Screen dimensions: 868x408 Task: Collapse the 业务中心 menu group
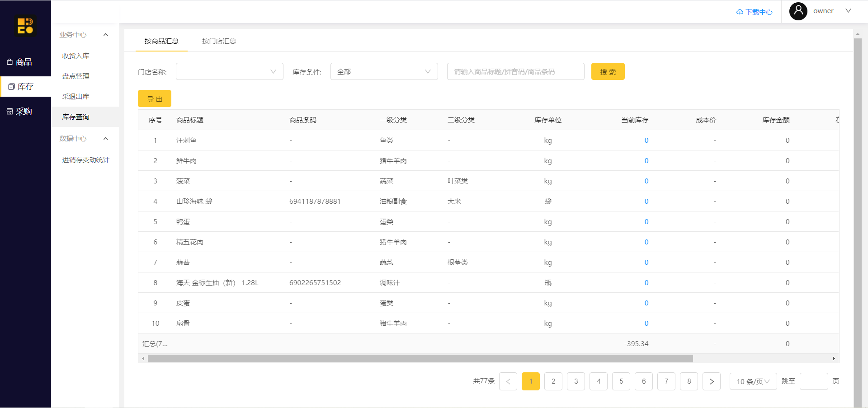106,35
